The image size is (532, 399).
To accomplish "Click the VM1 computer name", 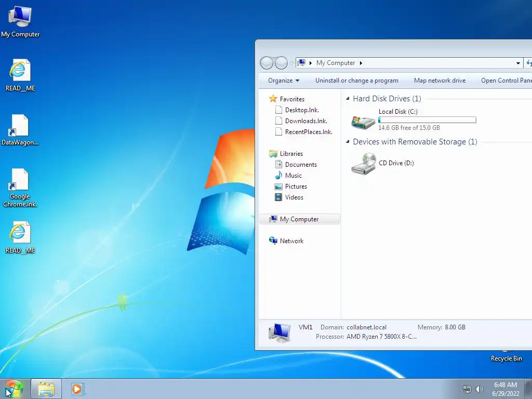I will click(x=305, y=327).
